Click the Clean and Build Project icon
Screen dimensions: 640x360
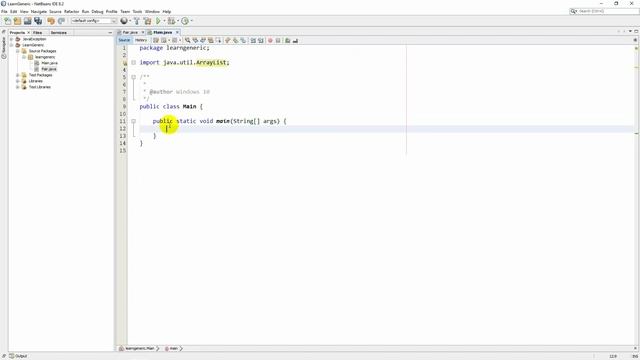pyautogui.click(x=147, y=21)
